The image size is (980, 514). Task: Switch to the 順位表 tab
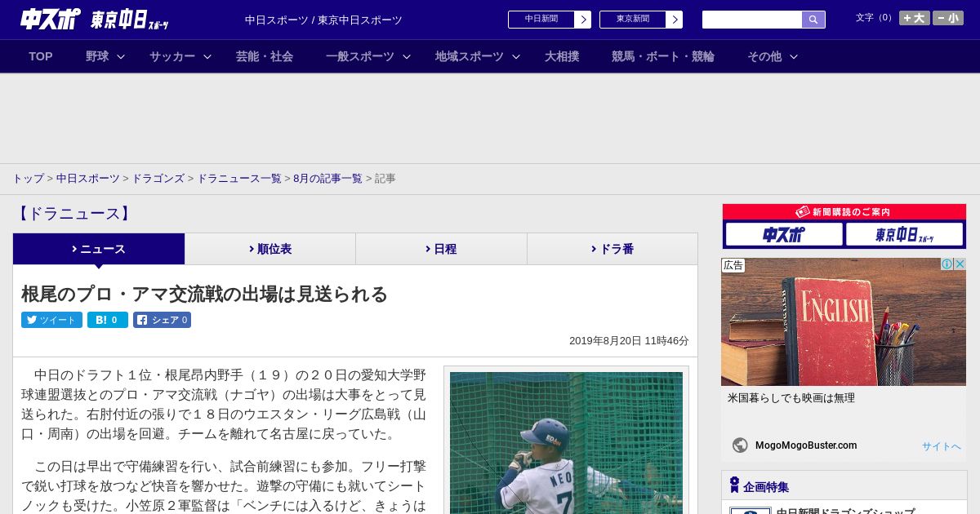click(270, 249)
